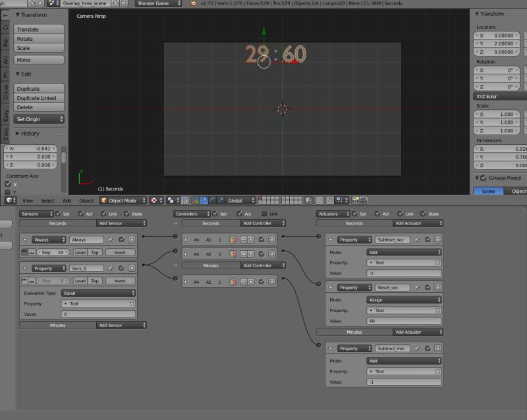Open the Evaluation Type Equal dropdown
The width and height of the screenshot is (527, 420).
97,292
